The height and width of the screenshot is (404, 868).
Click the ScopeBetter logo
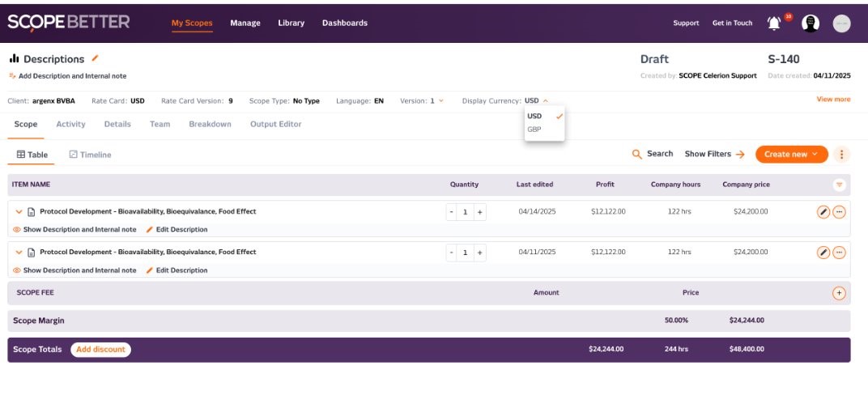coord(69,23)
